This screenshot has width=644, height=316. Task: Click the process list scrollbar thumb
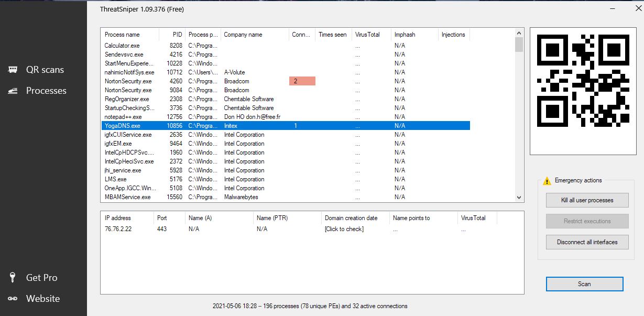point(519,45)
